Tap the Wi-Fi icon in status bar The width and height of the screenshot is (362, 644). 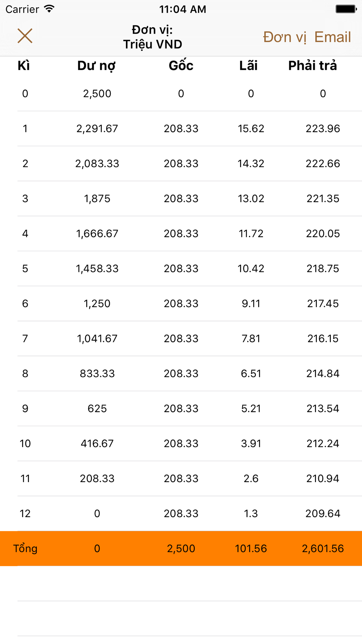(49, 9)
